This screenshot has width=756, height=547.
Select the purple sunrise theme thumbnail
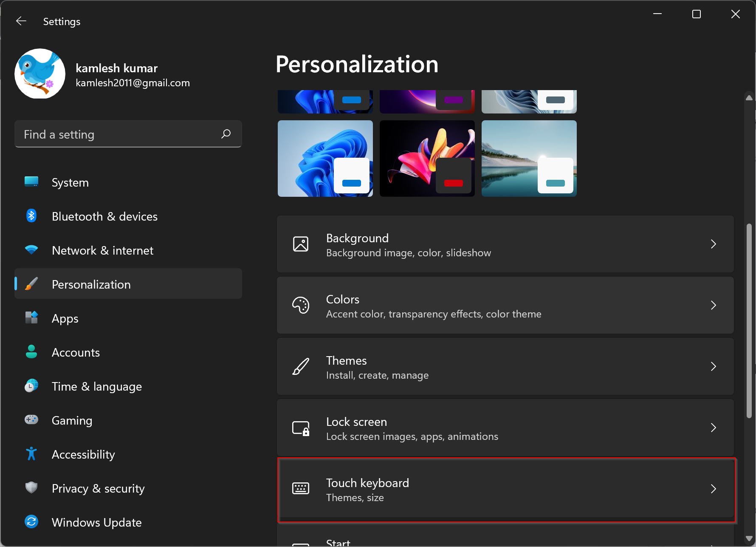click(427, 102)
